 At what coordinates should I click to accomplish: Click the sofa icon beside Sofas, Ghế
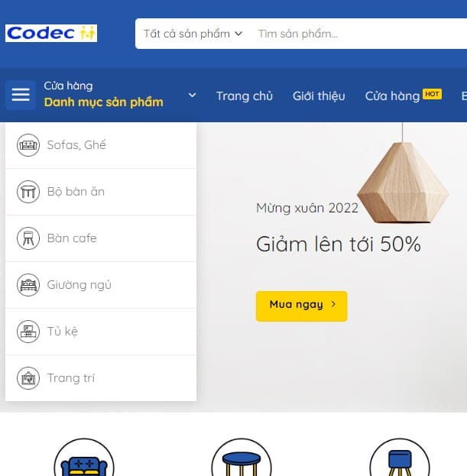pyautogui.click(x=28, y=145)
